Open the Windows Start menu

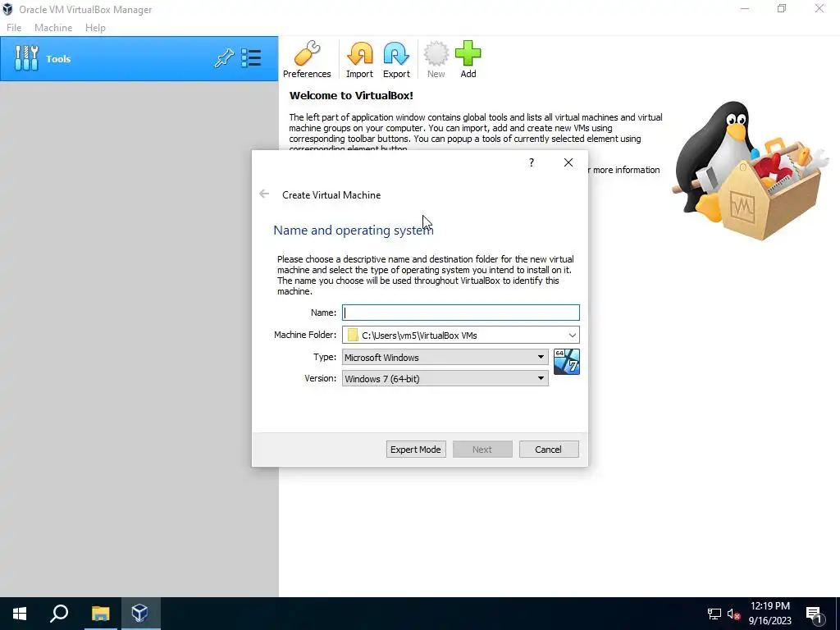coord(20,614)
